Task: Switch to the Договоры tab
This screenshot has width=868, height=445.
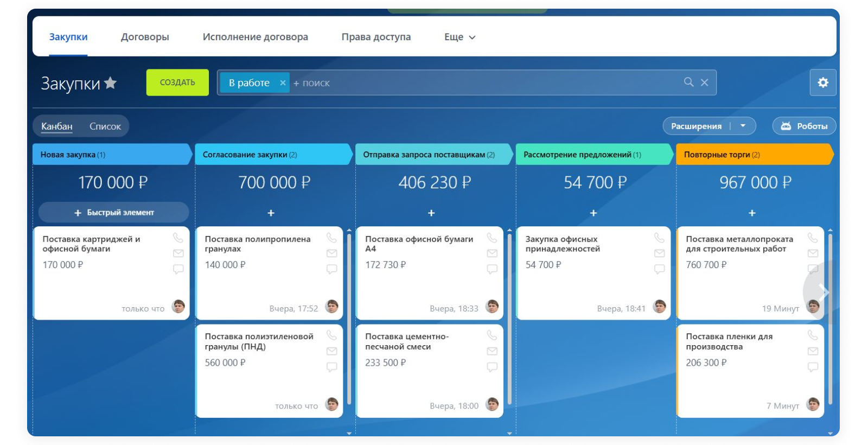Action: [145, 37]
